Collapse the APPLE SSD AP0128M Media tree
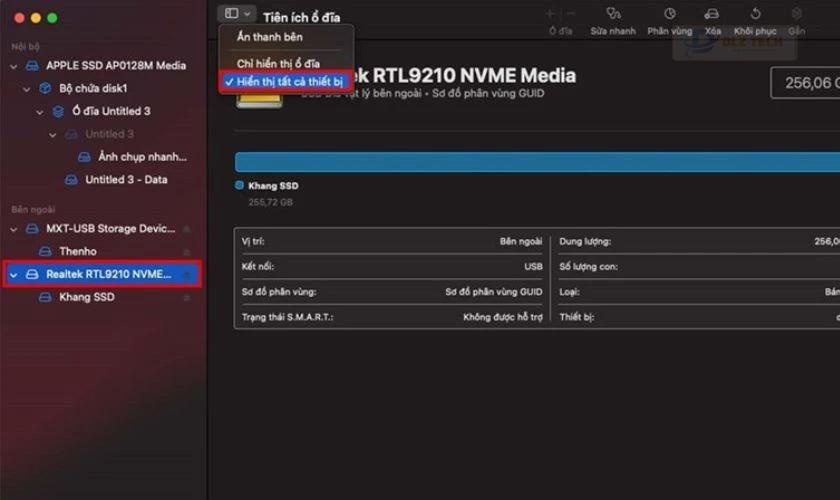The width and height of the screenshot is (840, 500). click(14, 66)
